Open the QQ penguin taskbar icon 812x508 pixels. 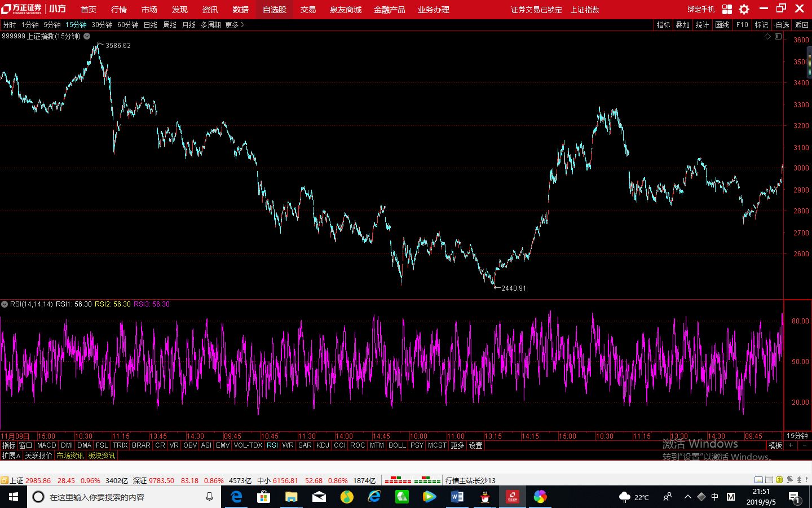485,497
